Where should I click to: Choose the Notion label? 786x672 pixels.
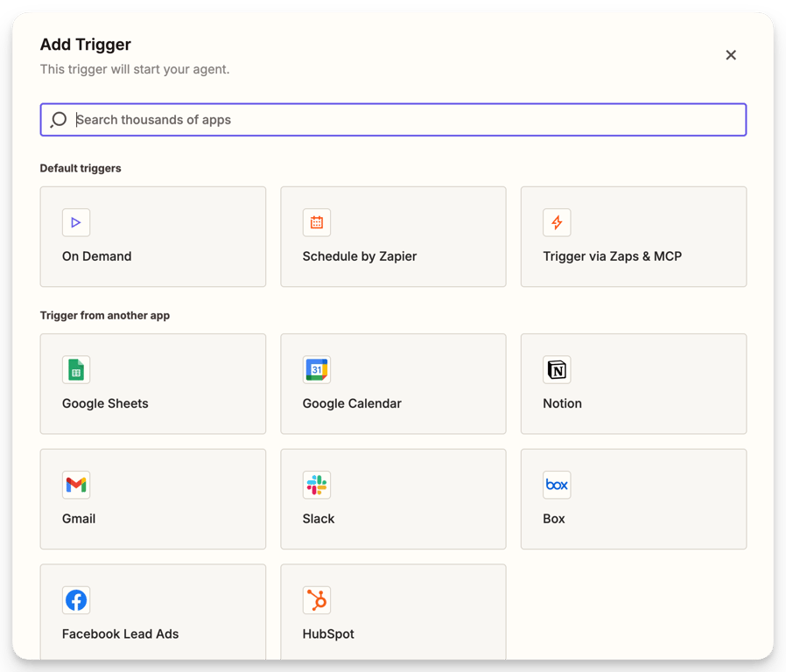tap(563, 403)
